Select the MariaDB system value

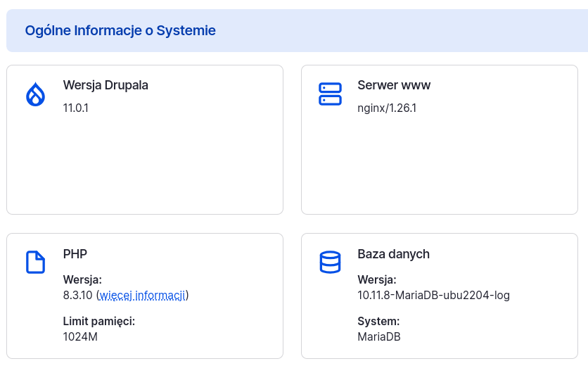pyautogui.click(x=379, y=336)
